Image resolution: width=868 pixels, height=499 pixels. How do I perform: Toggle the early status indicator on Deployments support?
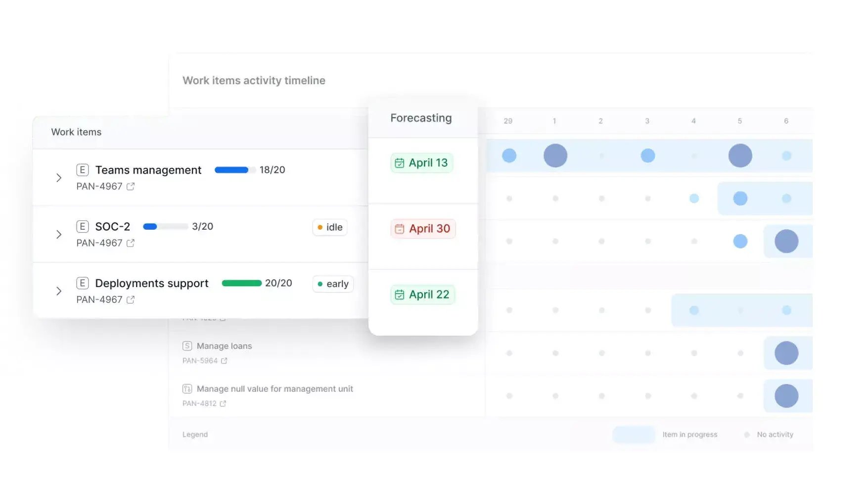pyautogui.click(x=321, y=284)
